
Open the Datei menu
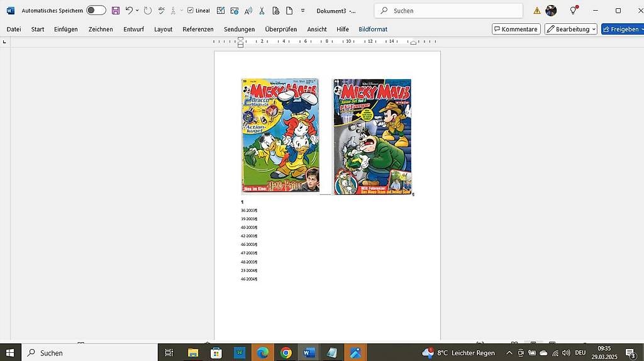coord(14,29)
